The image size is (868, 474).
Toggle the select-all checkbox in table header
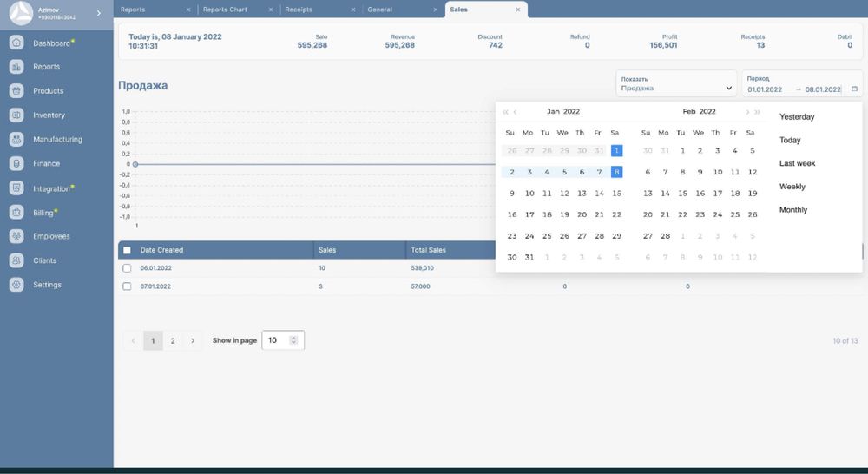[x=127, y=250]
